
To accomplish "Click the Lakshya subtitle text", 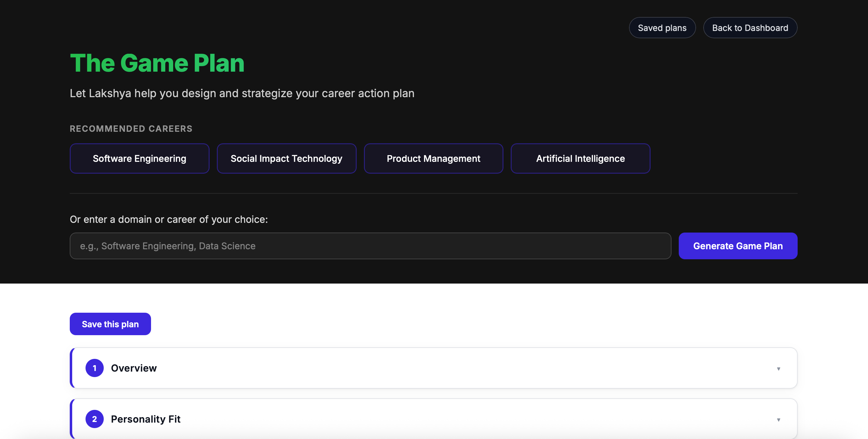I will pyautogui.click(x=242, y=93).
